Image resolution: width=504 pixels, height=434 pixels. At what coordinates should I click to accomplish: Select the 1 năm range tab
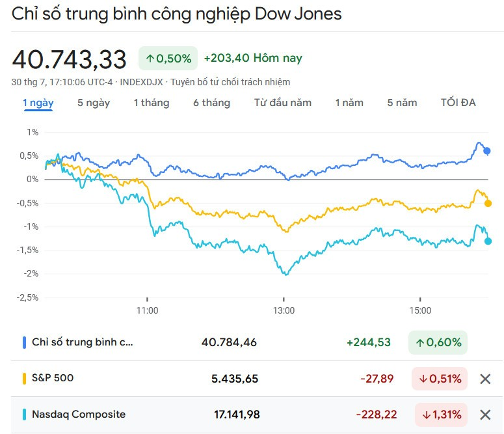pyautogui.click(x=349, y=103)
